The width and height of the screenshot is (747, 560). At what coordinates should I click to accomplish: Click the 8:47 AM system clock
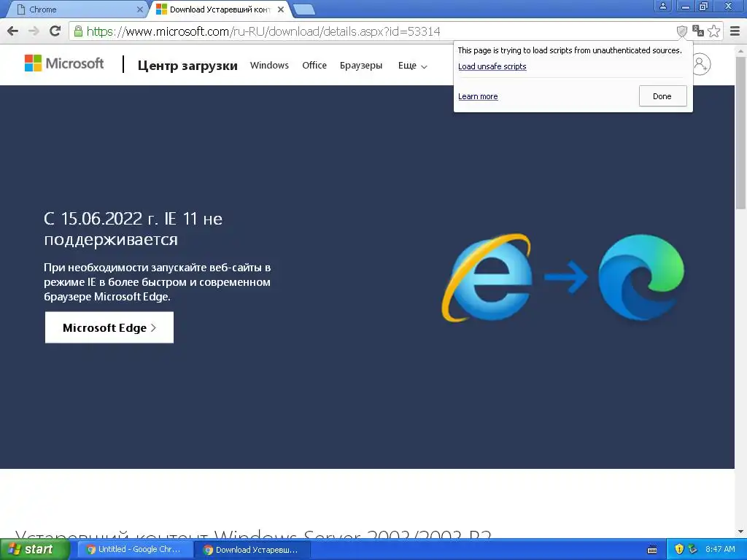[720, 550]
